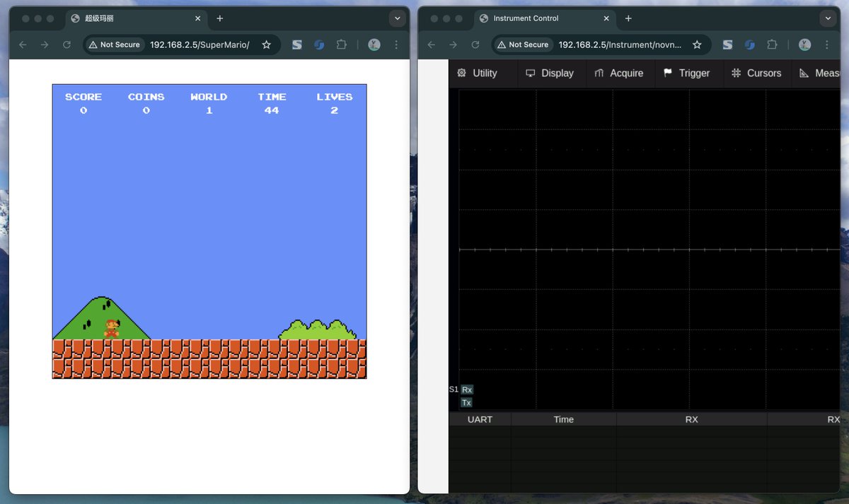
Task: Go forward in the SuperMario window
Action: (x=45, y=45)
